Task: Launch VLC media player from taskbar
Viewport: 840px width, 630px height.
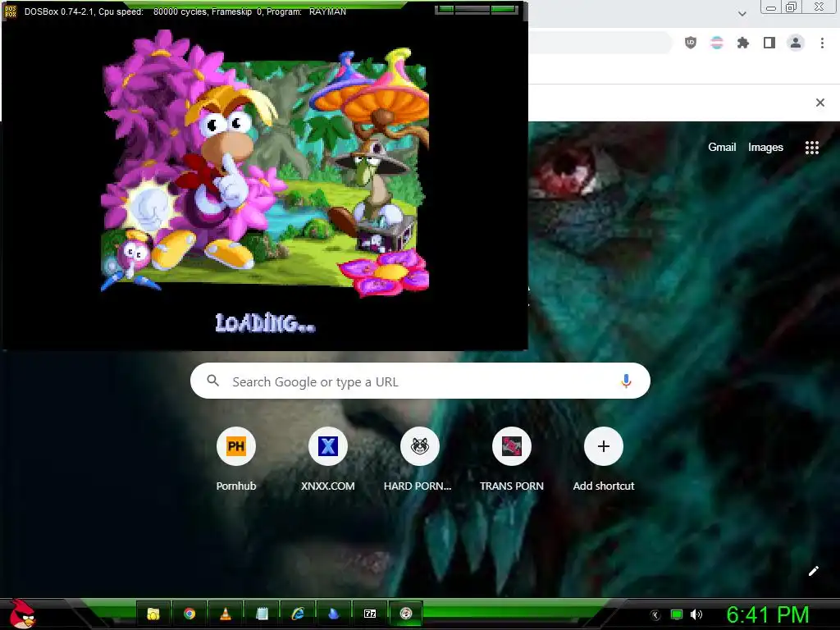Action: click(226, 614)
